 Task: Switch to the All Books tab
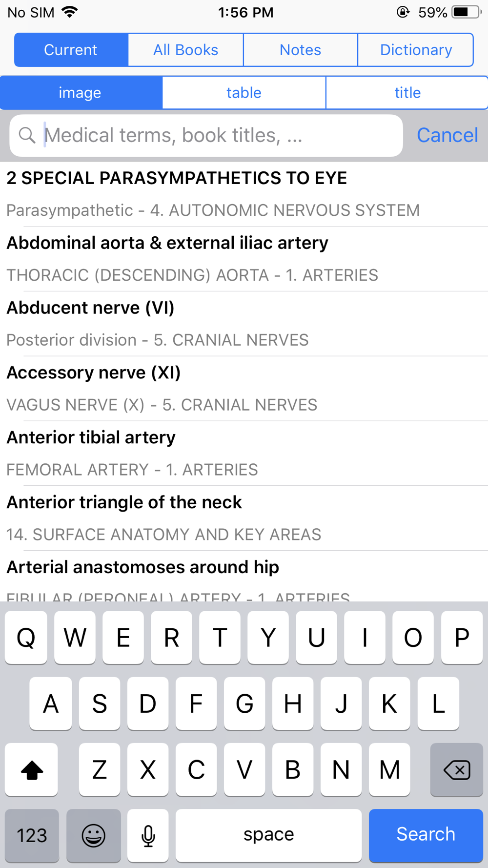point(186,50)
